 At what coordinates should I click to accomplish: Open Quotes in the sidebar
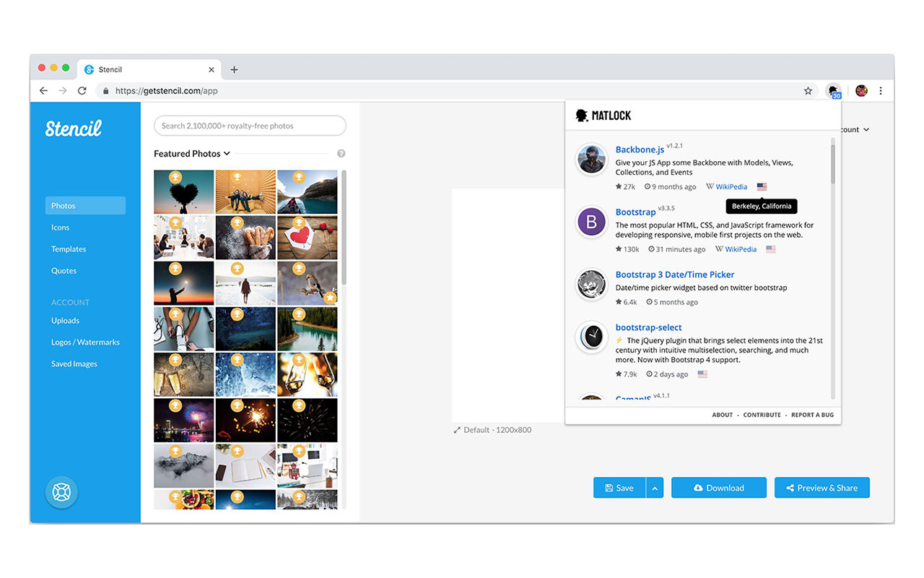tap(64, 271)
